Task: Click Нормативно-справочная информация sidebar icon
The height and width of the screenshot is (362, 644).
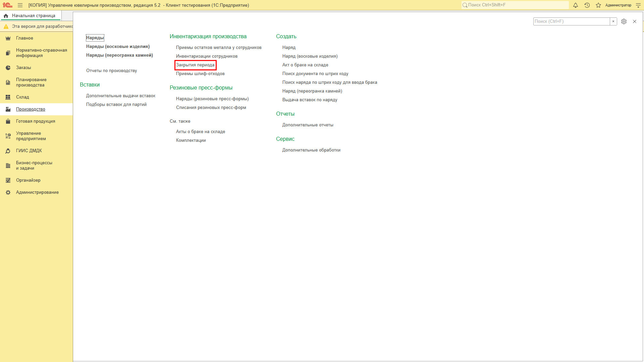Action: [x=8, y=53]
